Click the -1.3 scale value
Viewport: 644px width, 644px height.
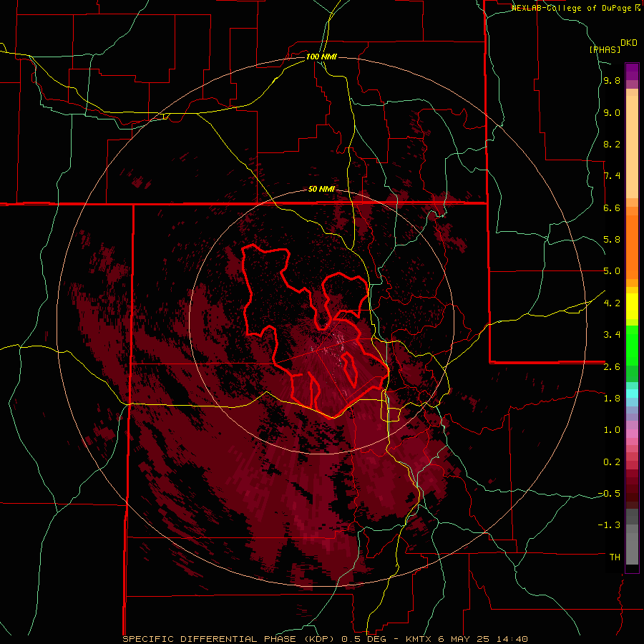pos(609,525)
